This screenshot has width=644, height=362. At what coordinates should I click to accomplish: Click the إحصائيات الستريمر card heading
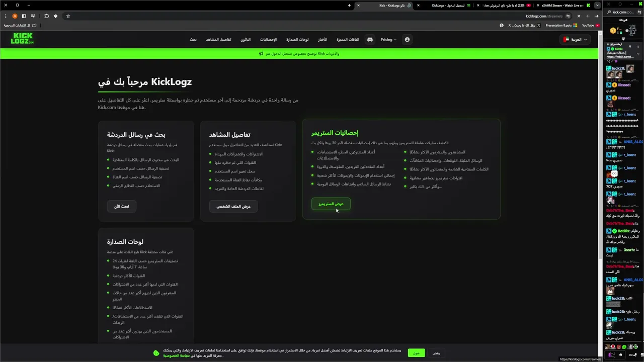(x=335, y=133)
